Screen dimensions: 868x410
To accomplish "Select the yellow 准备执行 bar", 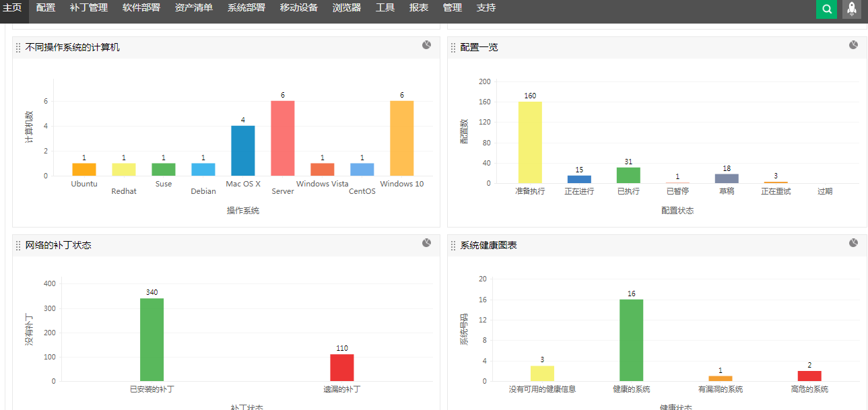I will pyautogui.click(x=530, y=143).
